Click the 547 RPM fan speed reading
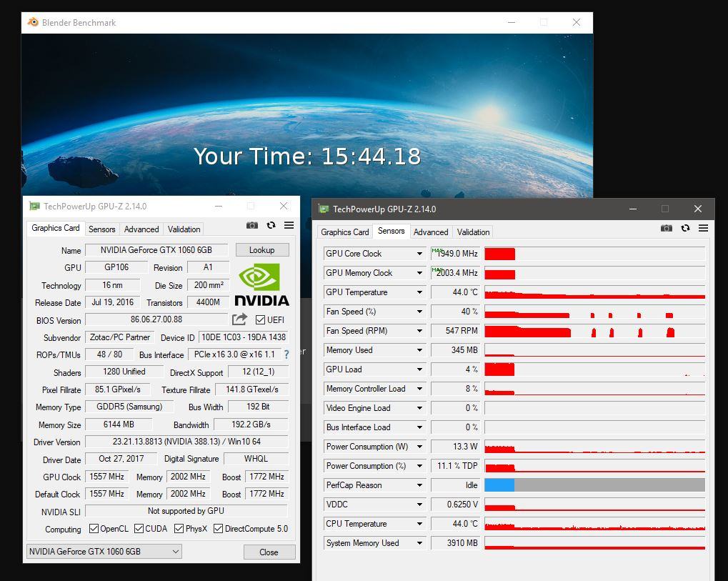Image resolution: width=728 pixels, height=581 pixels. pos(455,331)
